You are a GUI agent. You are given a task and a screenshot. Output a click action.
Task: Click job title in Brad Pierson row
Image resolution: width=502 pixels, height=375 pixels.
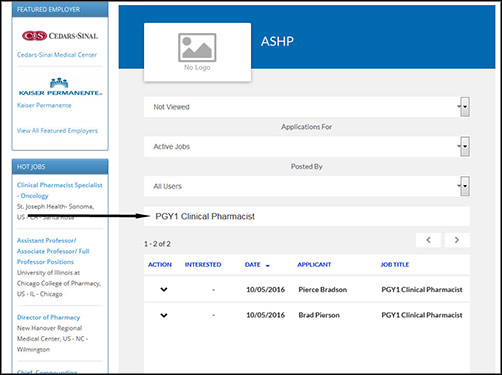(422, 315)
